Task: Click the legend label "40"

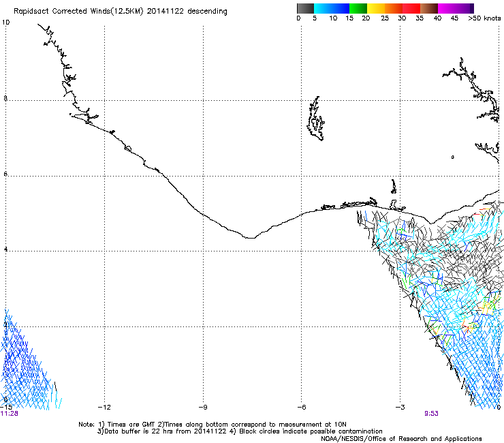Action: [437, 18]
